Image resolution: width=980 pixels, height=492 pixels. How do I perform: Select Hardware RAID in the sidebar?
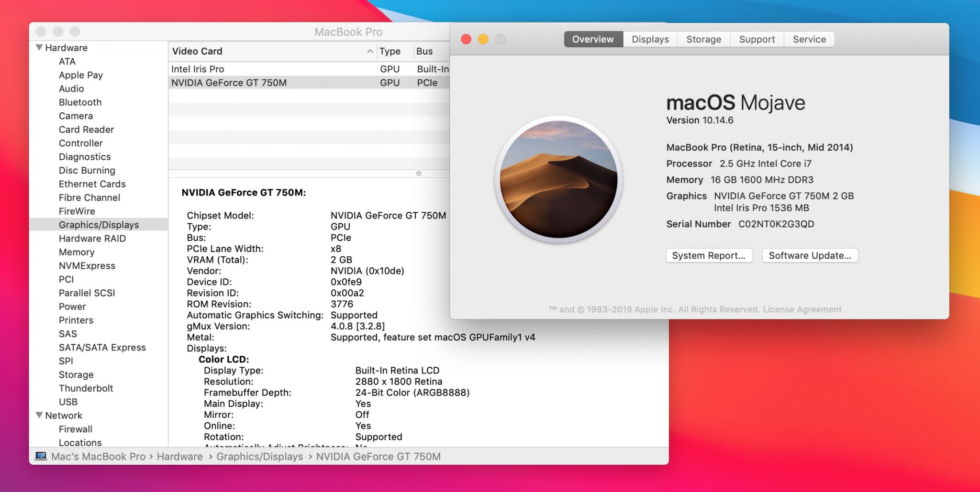tap(92, 239)
